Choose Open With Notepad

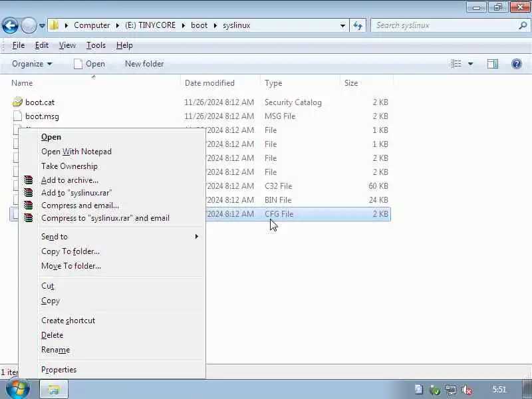(x=76, y=152)
